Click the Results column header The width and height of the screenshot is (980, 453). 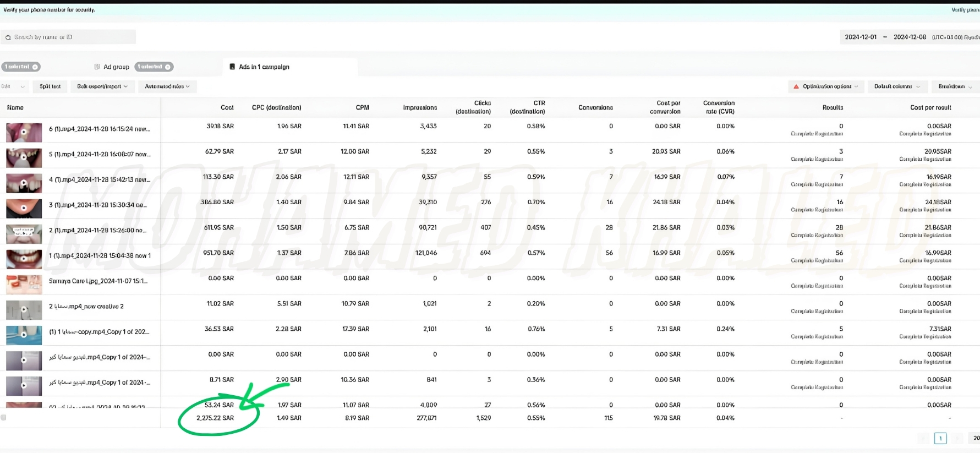(x=833, y=107)
